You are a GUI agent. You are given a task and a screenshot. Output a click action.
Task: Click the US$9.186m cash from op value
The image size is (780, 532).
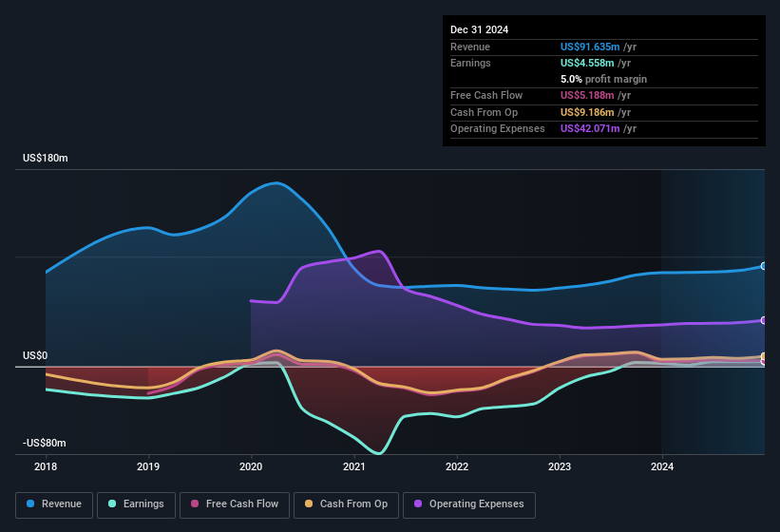click(587, 112)
